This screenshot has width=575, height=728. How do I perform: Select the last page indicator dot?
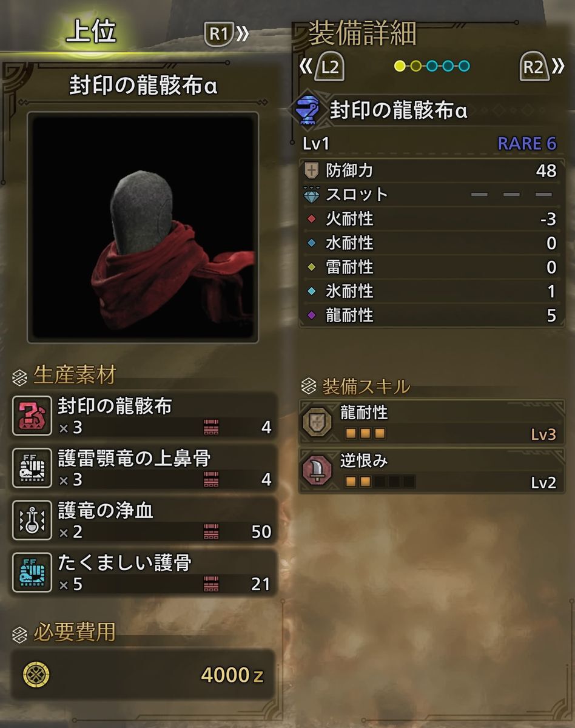(464, 66)
